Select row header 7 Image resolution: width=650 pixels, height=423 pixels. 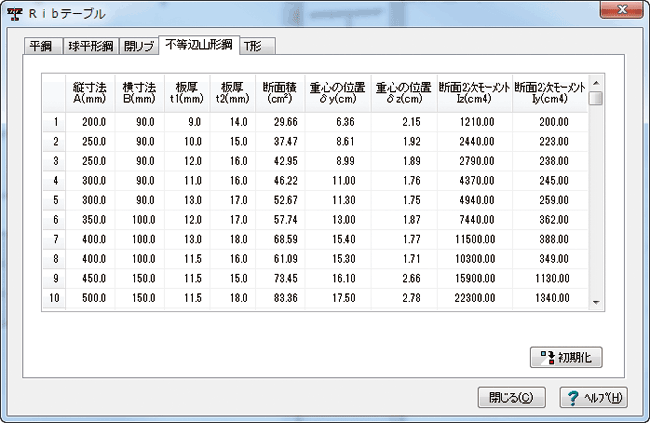[x=54, y=239]
